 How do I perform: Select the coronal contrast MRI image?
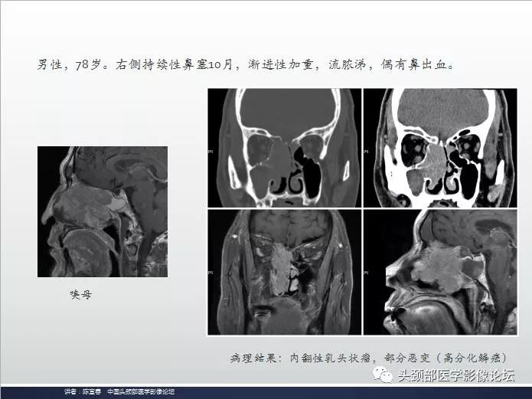coord(284,272)
